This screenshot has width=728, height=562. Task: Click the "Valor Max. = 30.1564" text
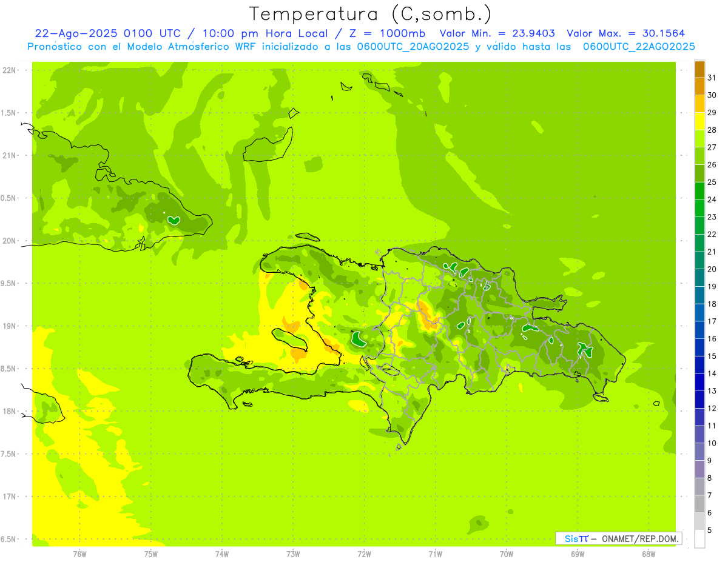626,34
